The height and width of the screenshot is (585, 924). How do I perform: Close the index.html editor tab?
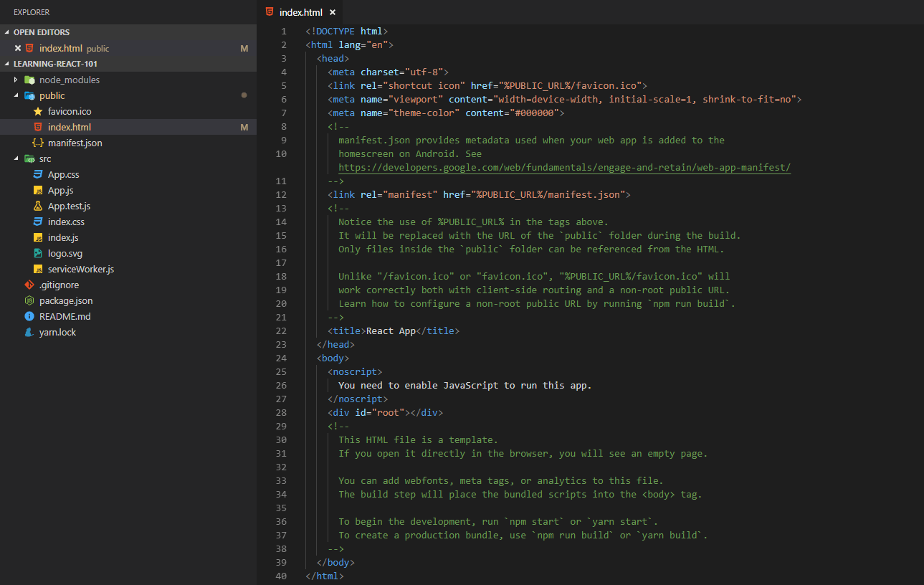click(332, 11)
